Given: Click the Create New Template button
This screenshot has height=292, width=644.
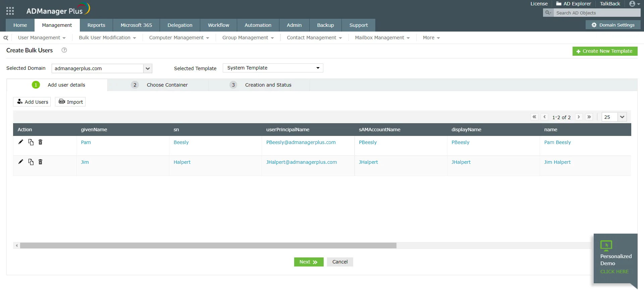Looking at the screenshot, I should pos(605,51).
